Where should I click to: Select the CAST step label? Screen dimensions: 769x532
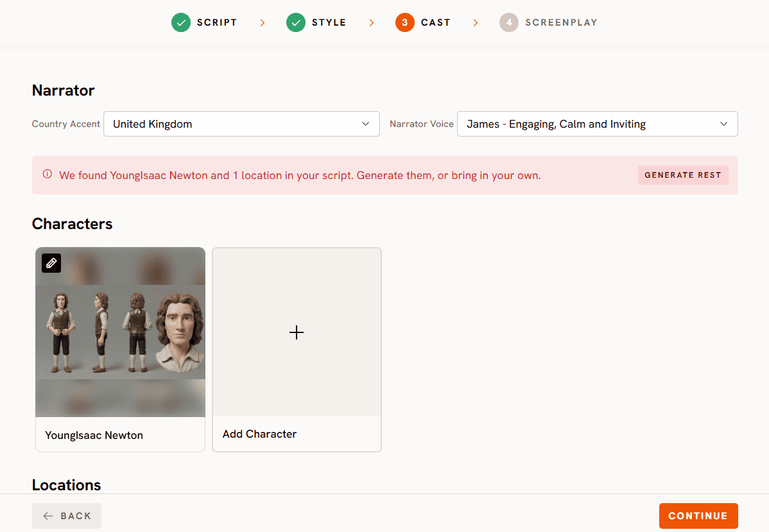pyautogui.click(x=435, y=22)
